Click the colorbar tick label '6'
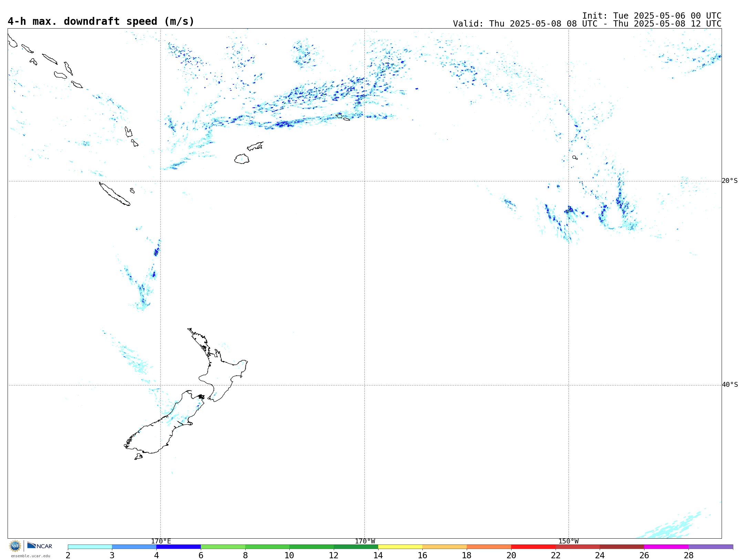This screenshot has height=560, width=744. [x=201, y=555]
